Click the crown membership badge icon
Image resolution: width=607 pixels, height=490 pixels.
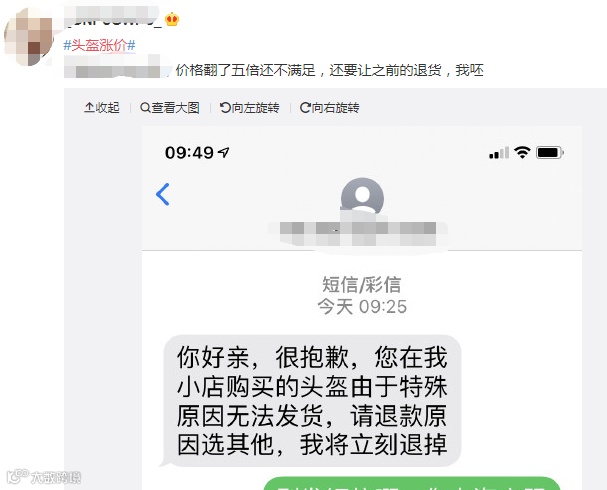(172, 19)
